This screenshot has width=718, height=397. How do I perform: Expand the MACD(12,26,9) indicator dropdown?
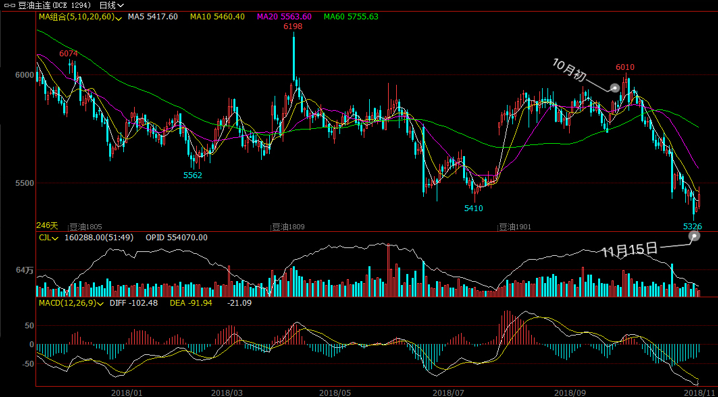click(72, 303)
